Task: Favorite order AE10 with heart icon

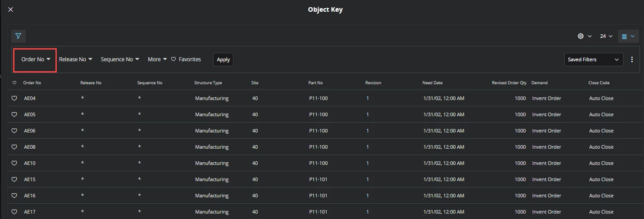Action: (x=14, y=163)
